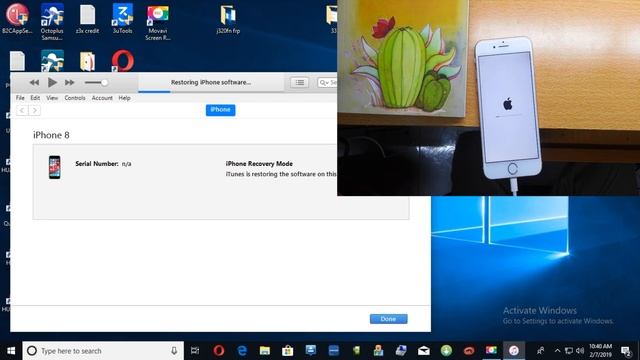Click the restore progress bar under the status
This screenshot has width=640, height=360.
211,92
